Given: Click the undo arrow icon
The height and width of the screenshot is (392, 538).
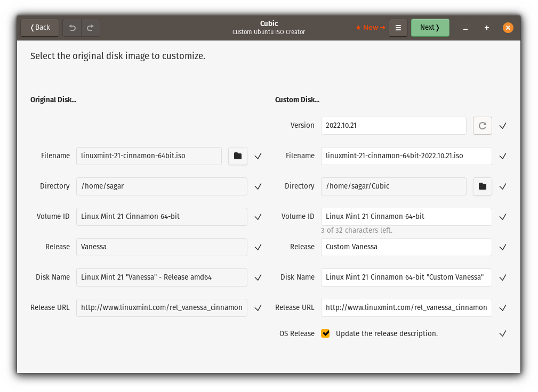Looking at the screenshot, I should (72, 27).
